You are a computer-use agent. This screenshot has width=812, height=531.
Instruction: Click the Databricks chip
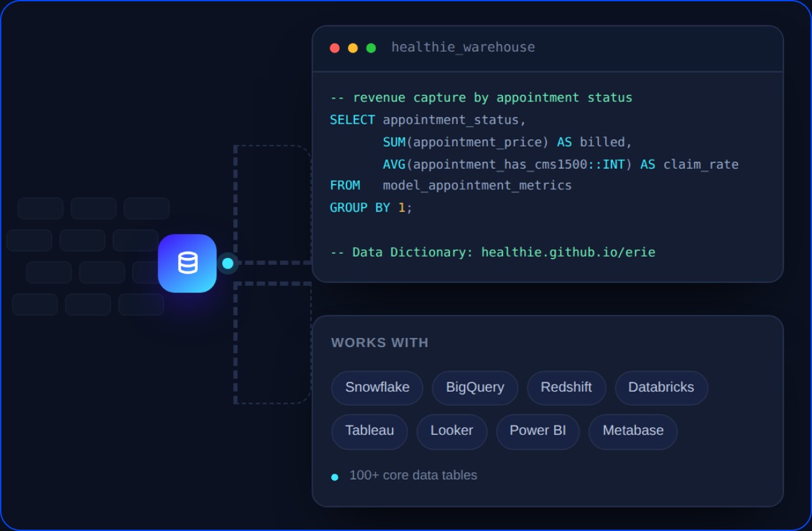pos(661,387)
